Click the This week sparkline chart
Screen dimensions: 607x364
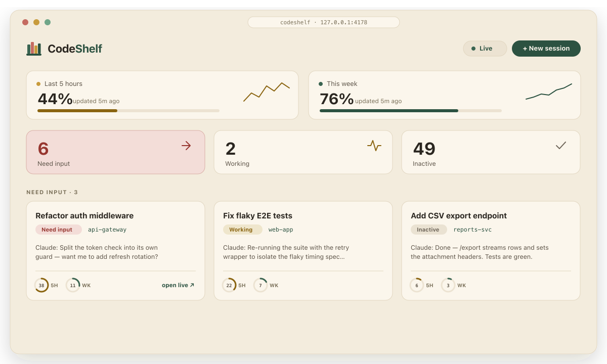(549, 92)
